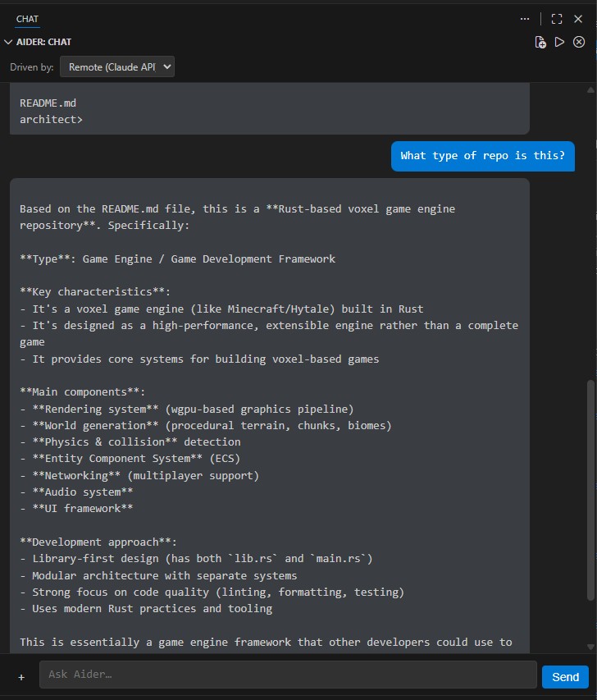Collapse the AIDER: CHAT section chevron
The image size is (597, 700).
(x=8, y=41)
